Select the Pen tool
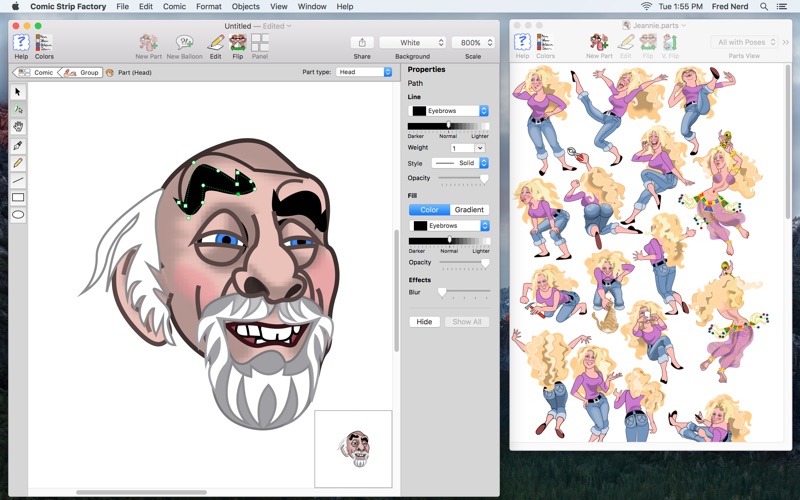 [18, 146]
